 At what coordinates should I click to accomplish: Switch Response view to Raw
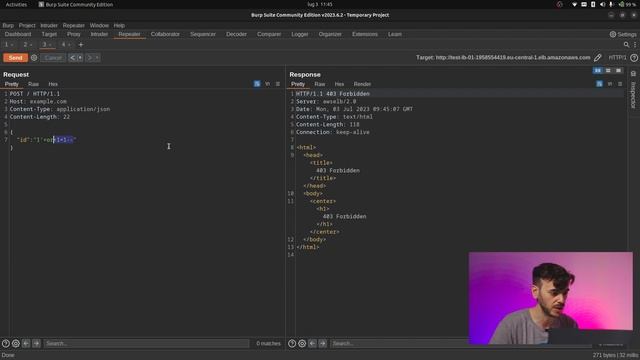point(320,84)
